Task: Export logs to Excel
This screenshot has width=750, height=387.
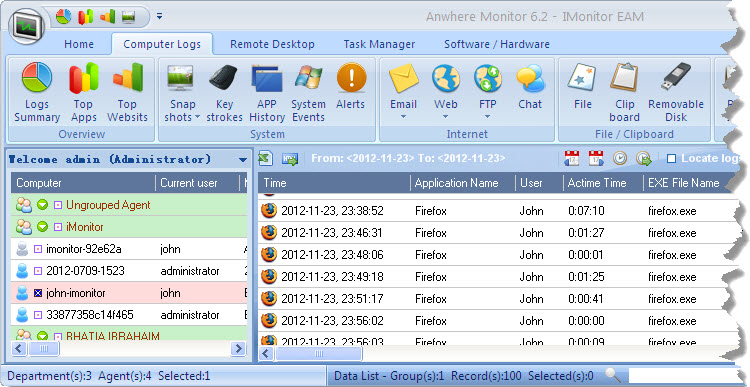Action: [266, 158]
